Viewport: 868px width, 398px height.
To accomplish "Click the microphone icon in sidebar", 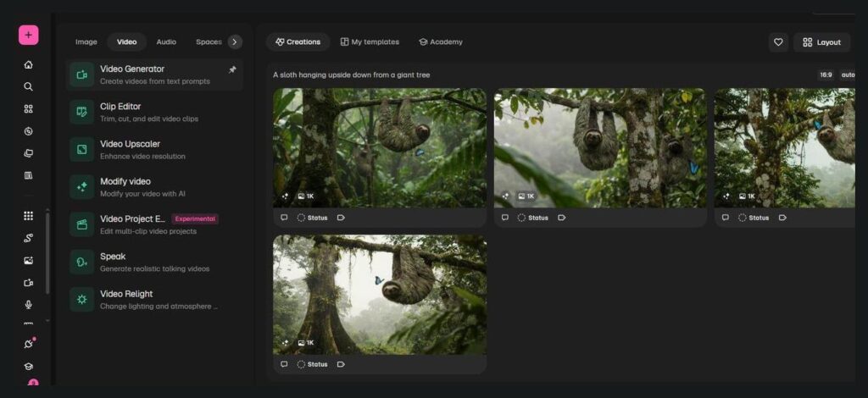I will click(x=28, y=305).
